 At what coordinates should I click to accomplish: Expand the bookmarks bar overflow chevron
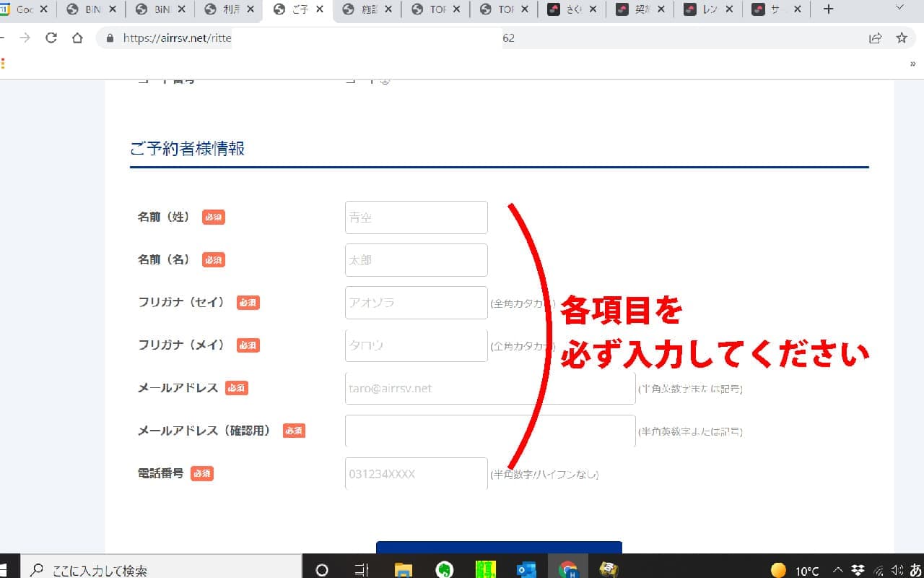913,64
